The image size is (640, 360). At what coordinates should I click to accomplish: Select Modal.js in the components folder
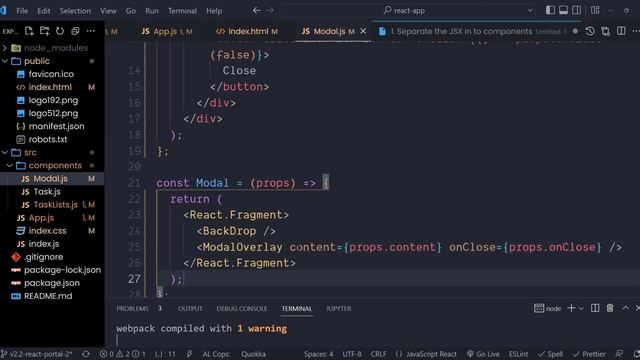(50, 178)
